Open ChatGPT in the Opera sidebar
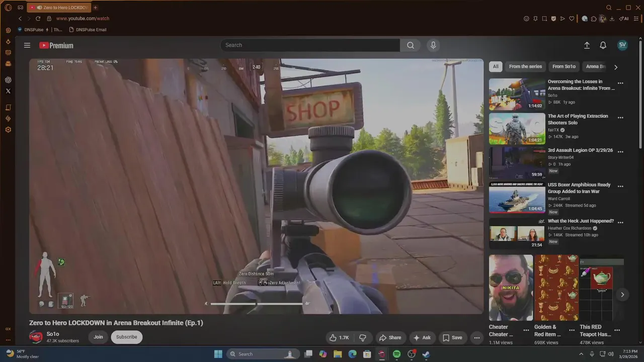Screen dimensions: 644x362 8,80
